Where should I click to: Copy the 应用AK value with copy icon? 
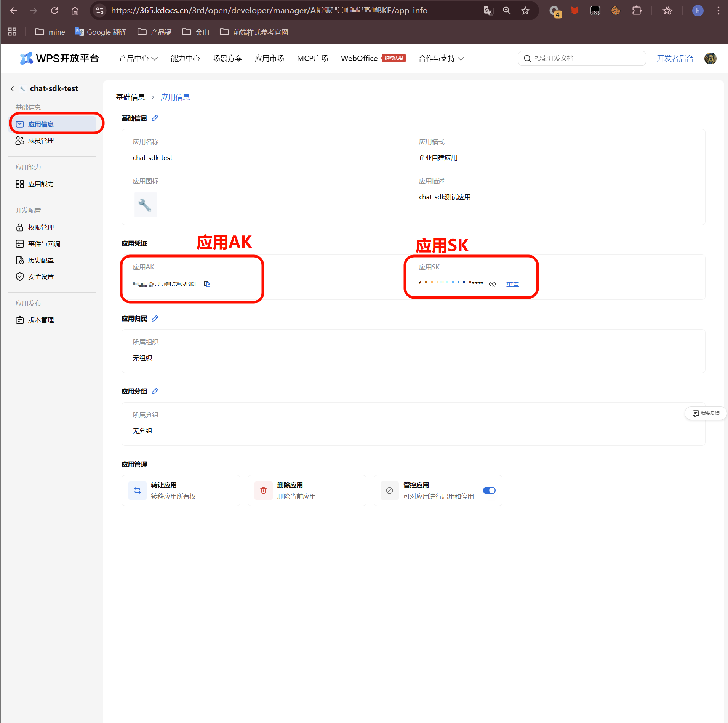(207, 284)
